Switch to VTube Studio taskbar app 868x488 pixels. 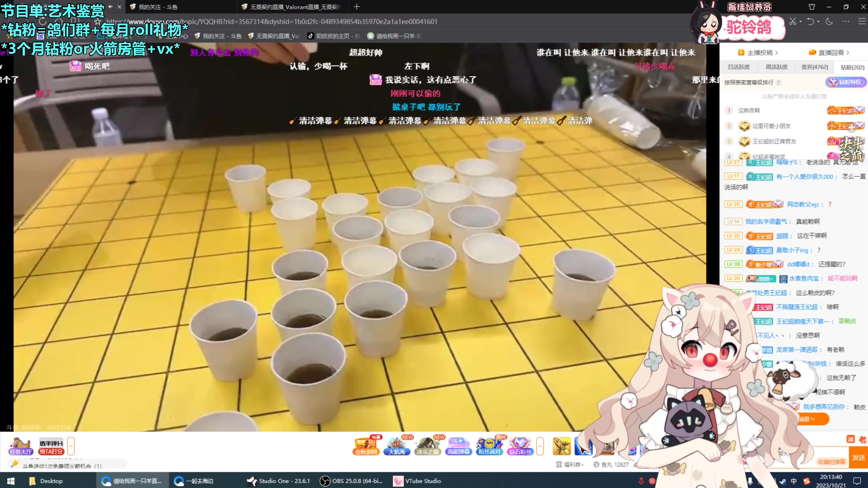pyautogui.click(x=417, y=481)
